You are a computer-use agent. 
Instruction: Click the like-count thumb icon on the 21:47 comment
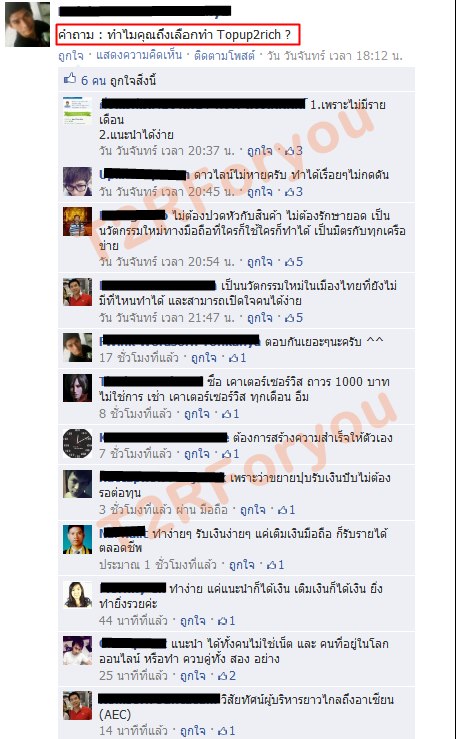coord(289,318)
